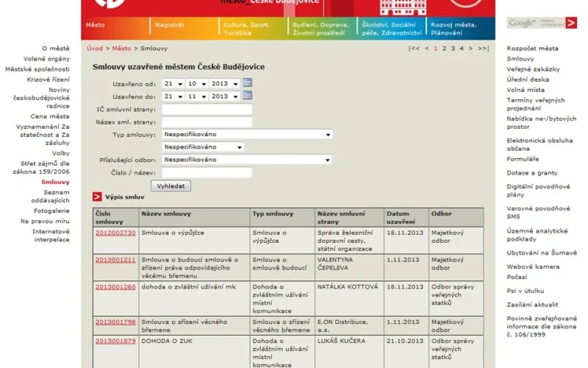Click the Úvod breadcrumb link
Screen dimensions: 588x368
pyautogui.click(x=94, y=48)
